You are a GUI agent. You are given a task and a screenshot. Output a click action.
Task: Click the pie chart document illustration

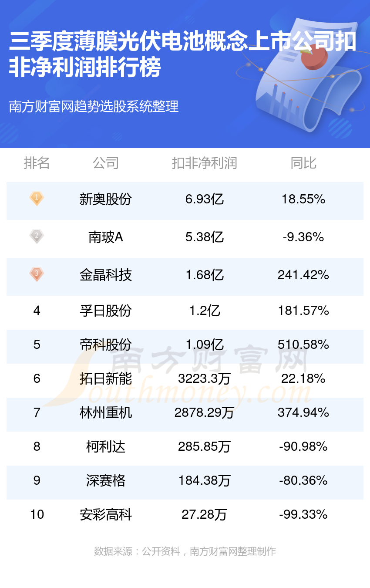[305, 74]
